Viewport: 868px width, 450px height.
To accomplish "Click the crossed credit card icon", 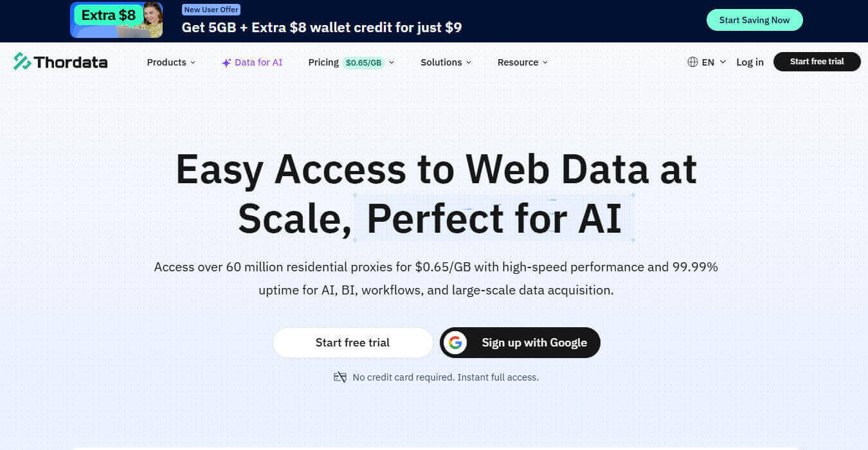I will (340, 377).
